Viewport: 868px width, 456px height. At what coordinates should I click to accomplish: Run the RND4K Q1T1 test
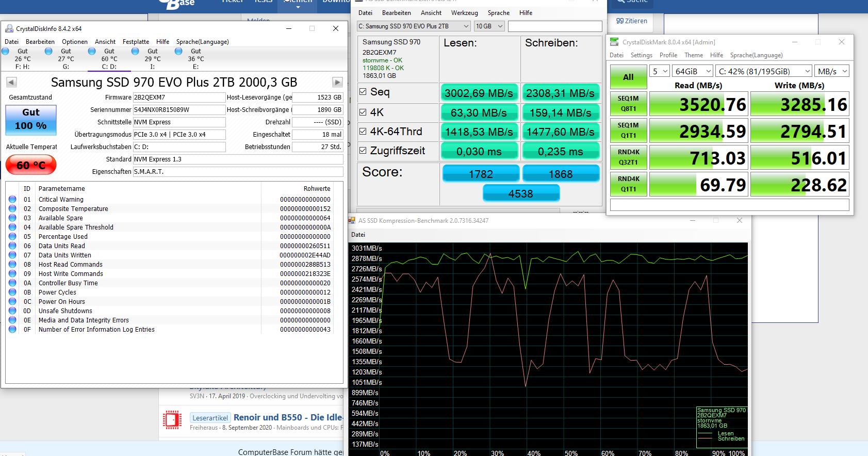(x=628, y=184)
